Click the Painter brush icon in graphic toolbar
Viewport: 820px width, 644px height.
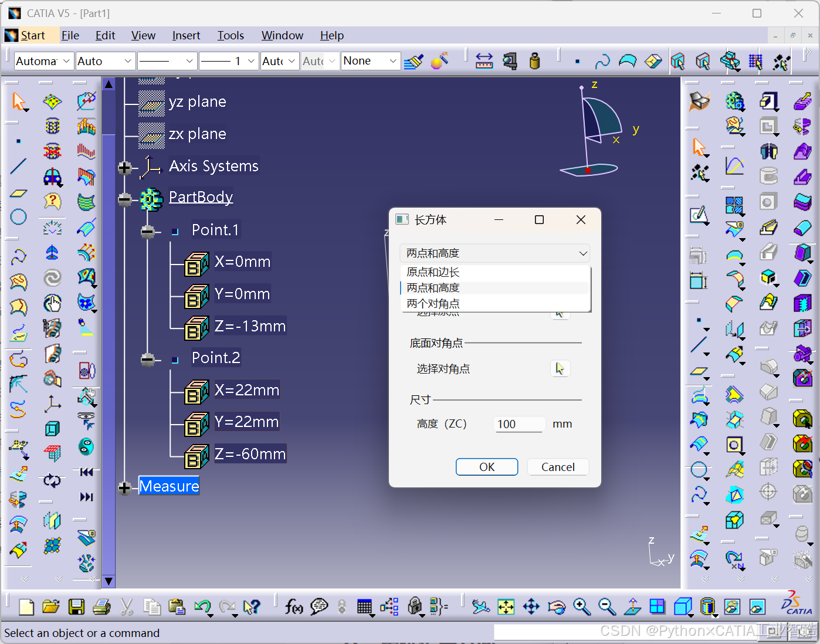(x=414, y=61)
